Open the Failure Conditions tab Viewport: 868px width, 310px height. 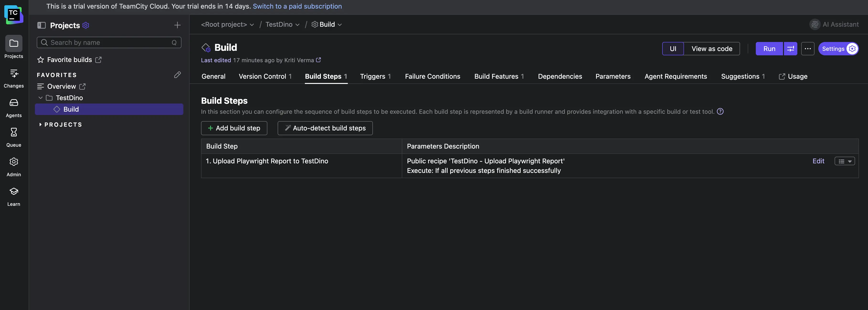tap(433, 76)
